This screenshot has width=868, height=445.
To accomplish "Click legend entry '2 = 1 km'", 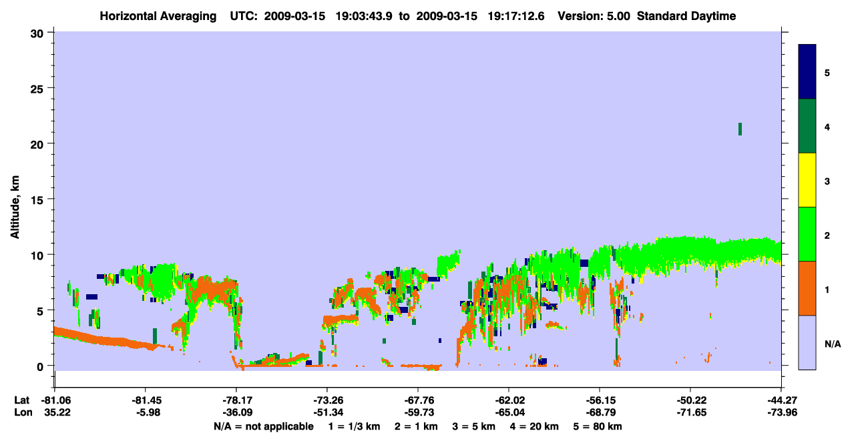I will pos(416,426).
